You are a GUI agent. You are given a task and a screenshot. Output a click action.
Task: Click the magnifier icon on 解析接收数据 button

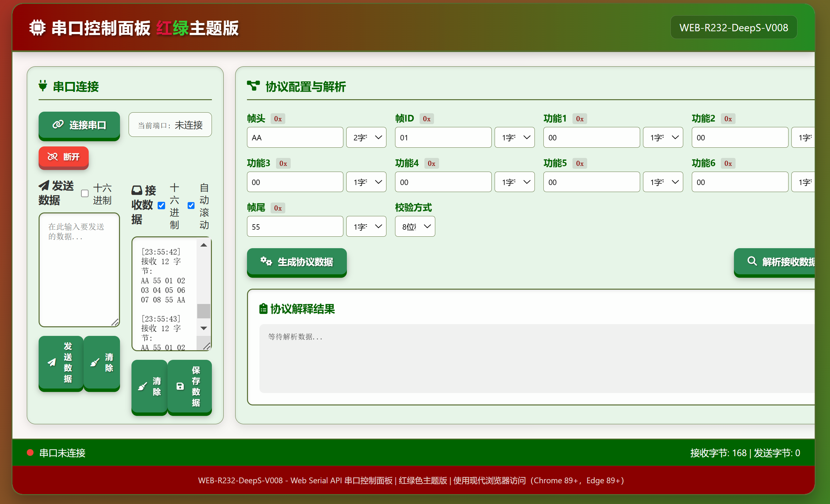[751, 261]
